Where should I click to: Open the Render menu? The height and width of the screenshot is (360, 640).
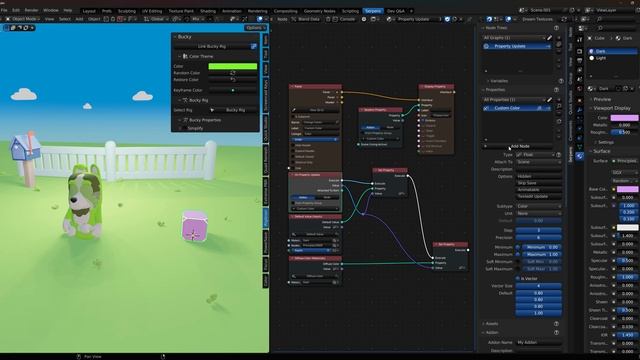click(x=31, y=10)
